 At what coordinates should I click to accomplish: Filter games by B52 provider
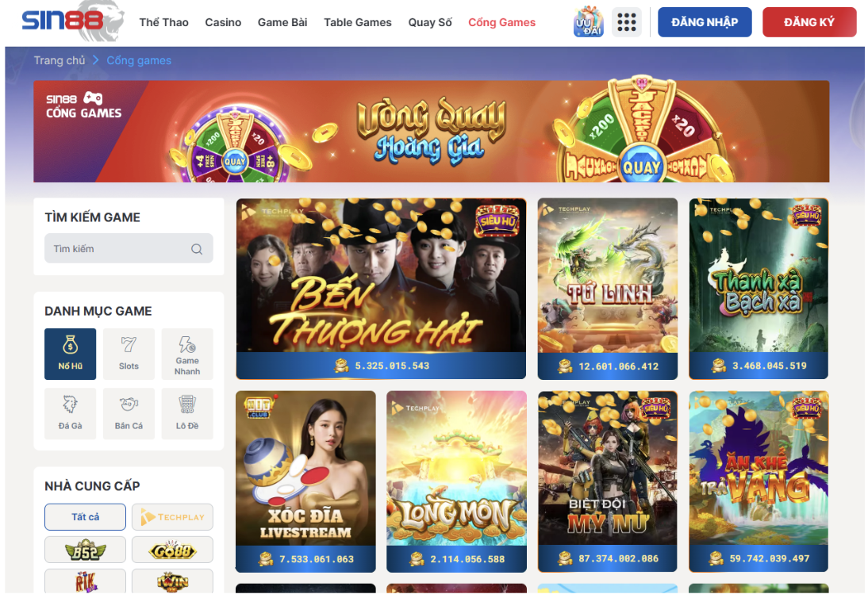coord(85,550)
